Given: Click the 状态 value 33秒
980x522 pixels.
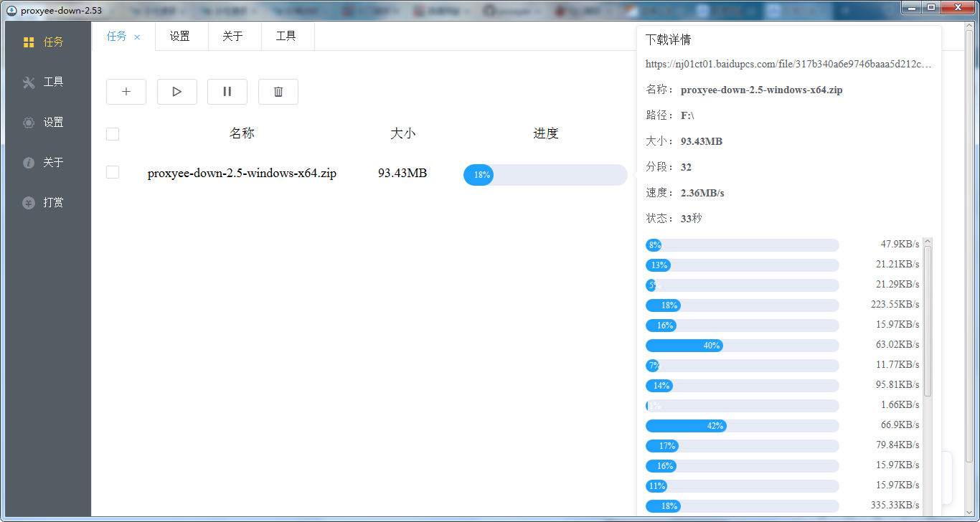Looking at the screenshot, I should (692, 219).
